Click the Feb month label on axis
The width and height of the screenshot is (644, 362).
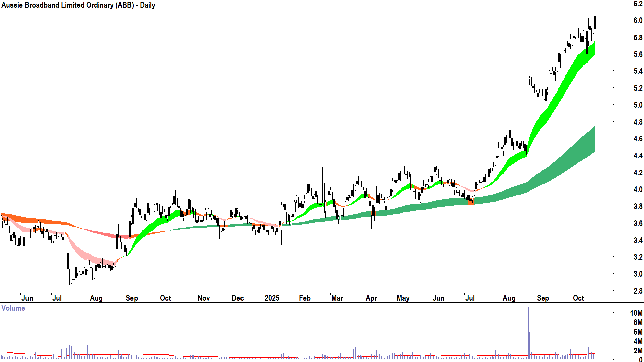(305, 298)
